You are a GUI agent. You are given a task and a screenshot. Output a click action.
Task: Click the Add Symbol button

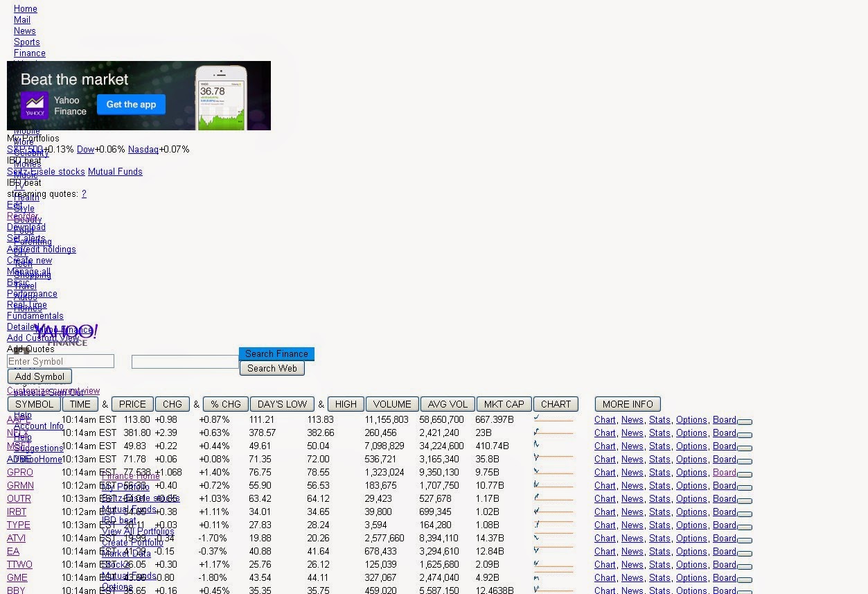tap(39, 376)
